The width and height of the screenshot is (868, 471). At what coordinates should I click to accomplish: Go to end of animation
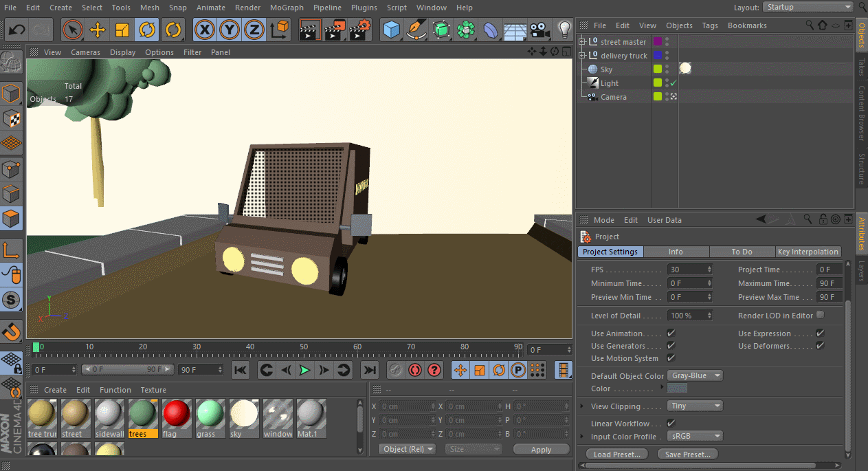369,370
